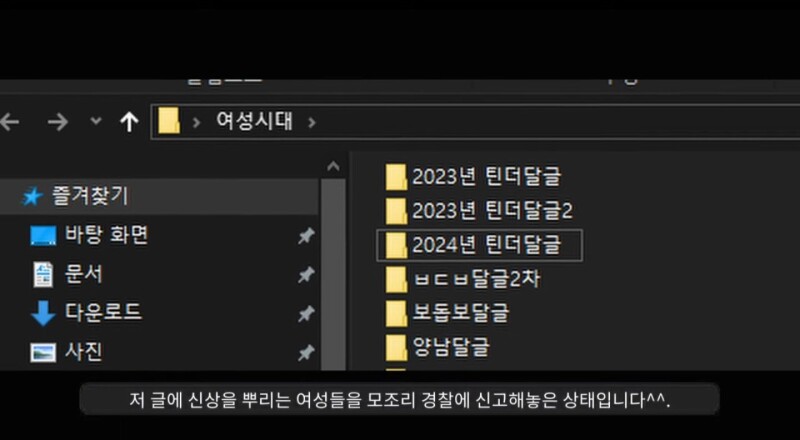Expand the chevron before 여성시대 breadcrumb

click(196, 122)
